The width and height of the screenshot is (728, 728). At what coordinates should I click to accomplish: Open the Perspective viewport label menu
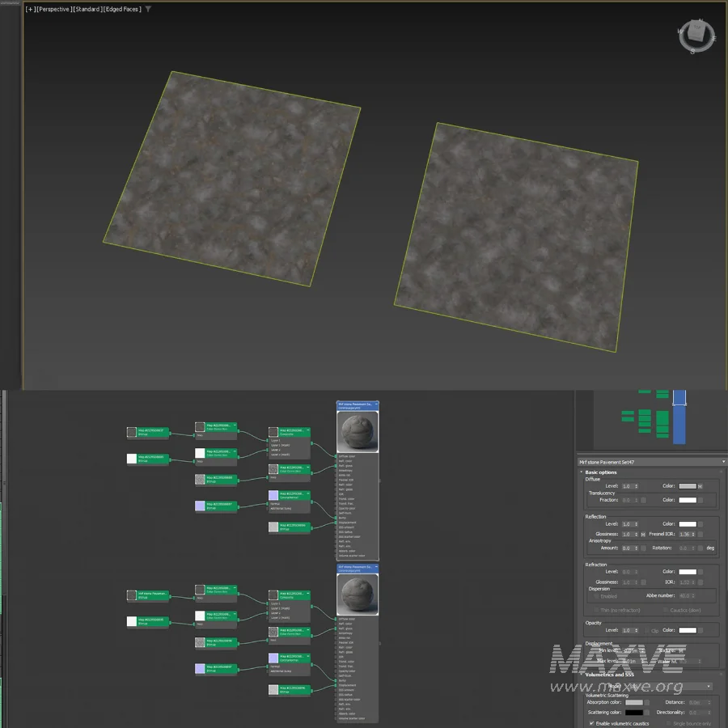click(x=54, y=9)
